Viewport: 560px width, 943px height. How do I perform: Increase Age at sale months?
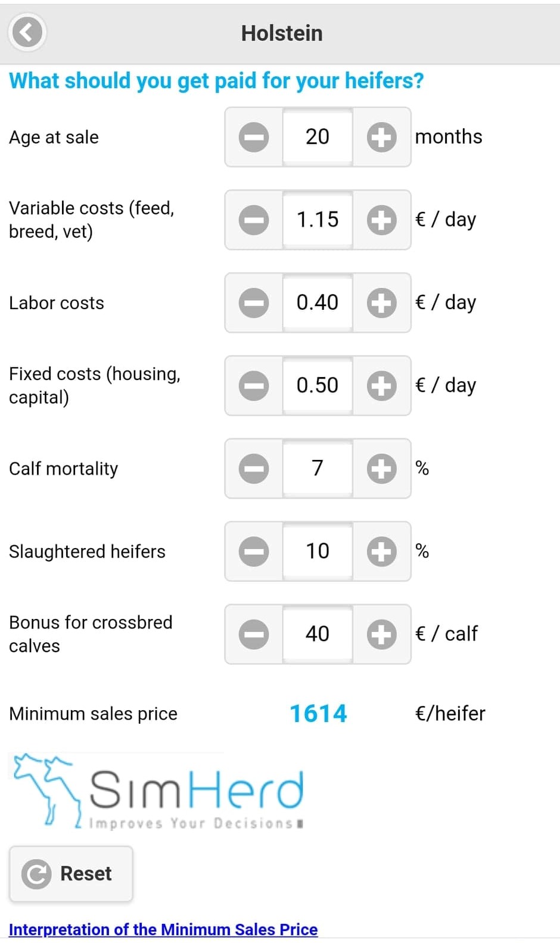click(381, 137)
